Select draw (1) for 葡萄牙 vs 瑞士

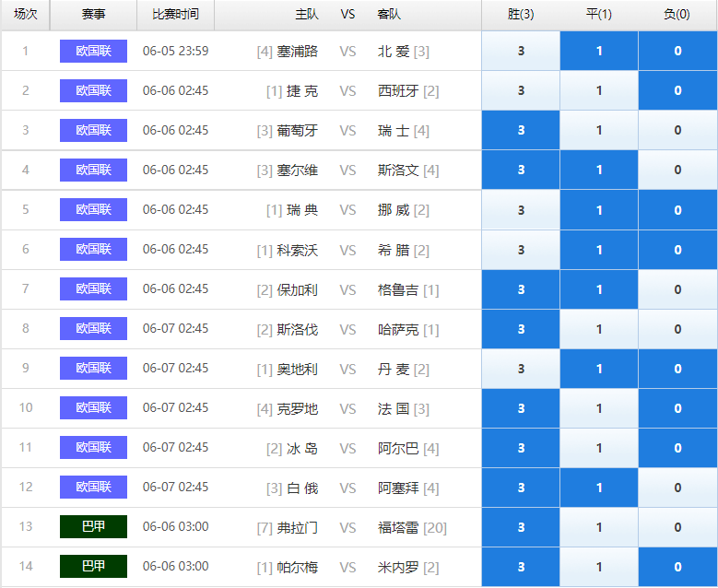coord(599,130)
